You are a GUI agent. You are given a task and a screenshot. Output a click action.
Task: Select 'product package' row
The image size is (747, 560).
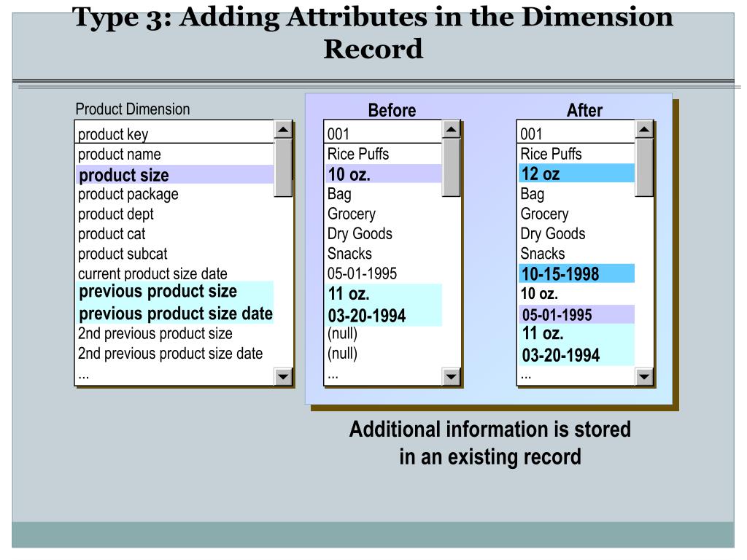point(128,194)
